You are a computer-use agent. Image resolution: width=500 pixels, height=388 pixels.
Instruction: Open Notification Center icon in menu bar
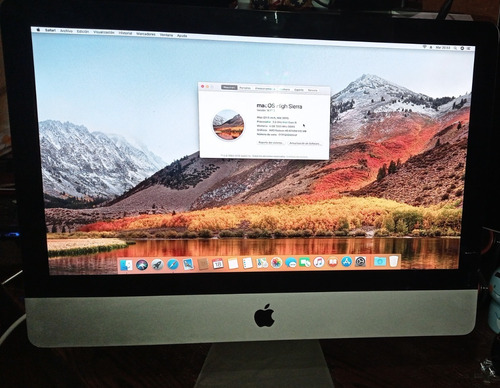tap(469, 49)
